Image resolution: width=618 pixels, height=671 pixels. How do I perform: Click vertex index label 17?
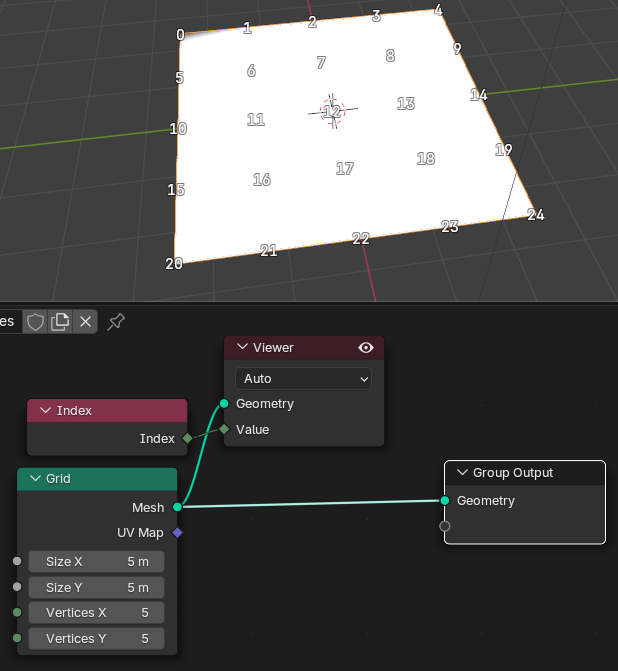pos(345,169)
